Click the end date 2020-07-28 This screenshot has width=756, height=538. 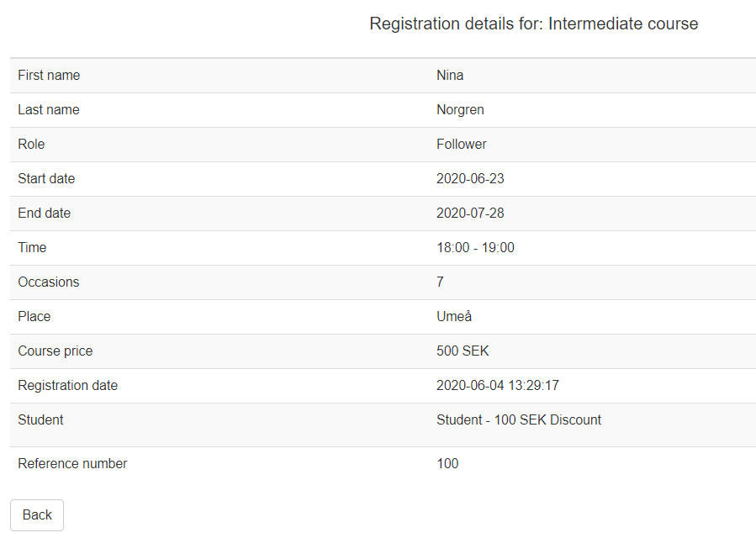[x=470, y=214]
